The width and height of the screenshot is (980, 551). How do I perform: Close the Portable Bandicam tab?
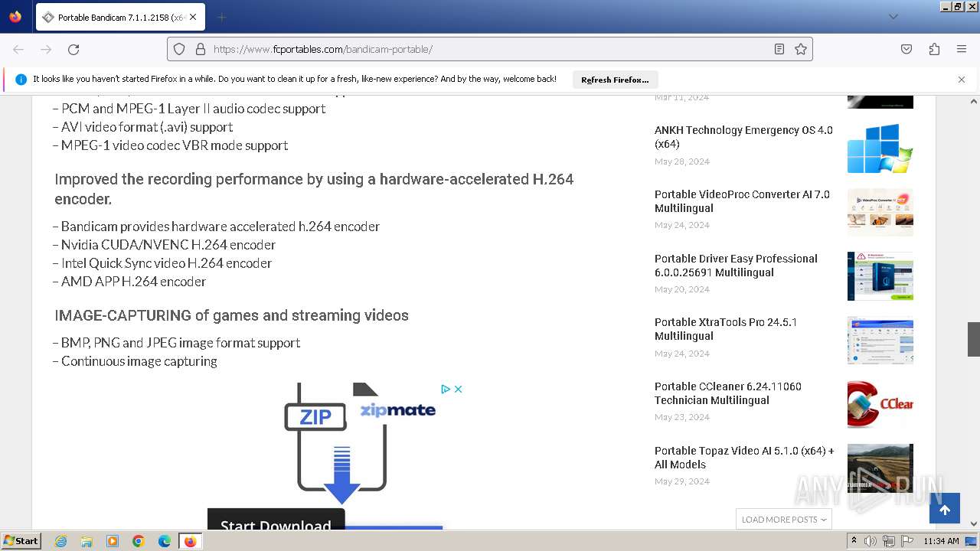tap(193, 17)
